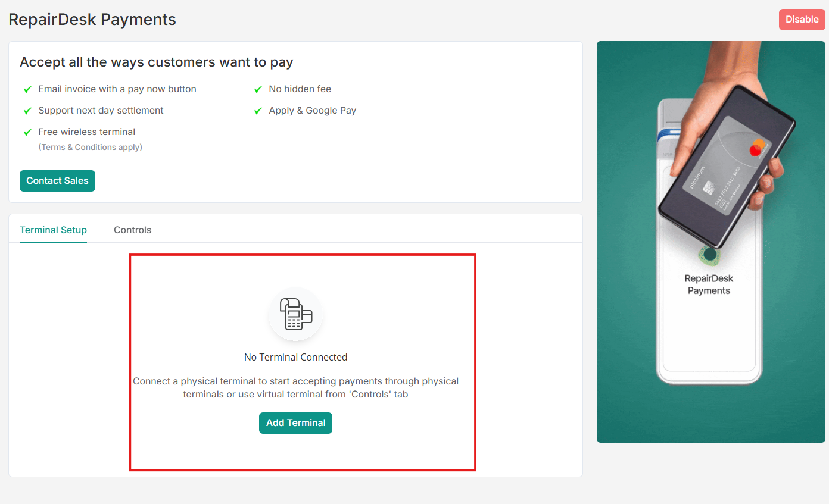Click the Contact Sales button
This screenshot has height=504, width=829.
pyautogui.click(x=57, y=181)
